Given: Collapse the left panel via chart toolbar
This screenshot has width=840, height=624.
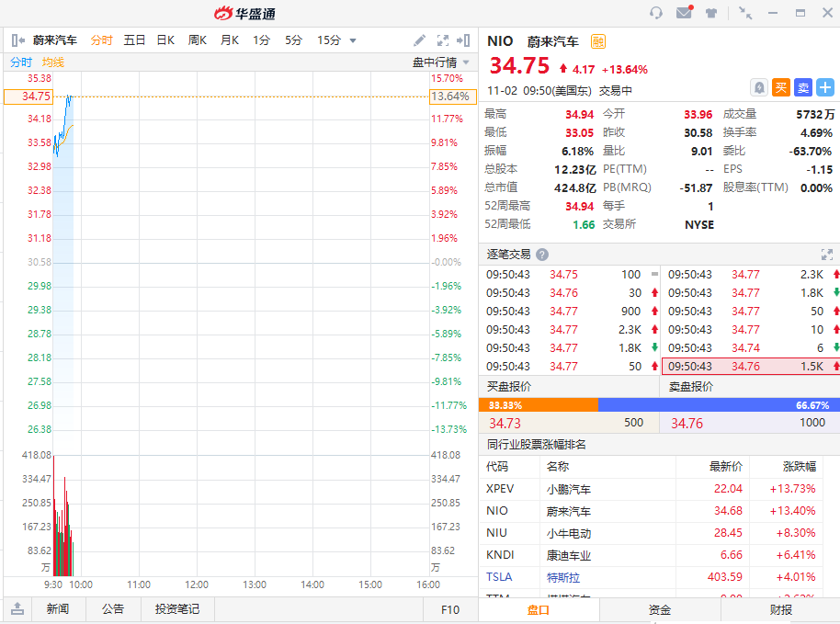Looking at the screenshot, I should [17, 40].
